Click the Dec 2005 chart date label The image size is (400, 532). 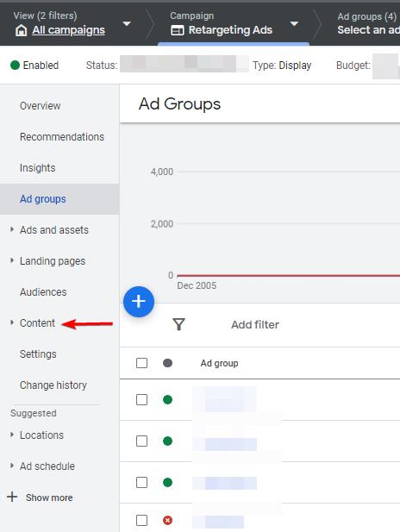coord(197,285)
